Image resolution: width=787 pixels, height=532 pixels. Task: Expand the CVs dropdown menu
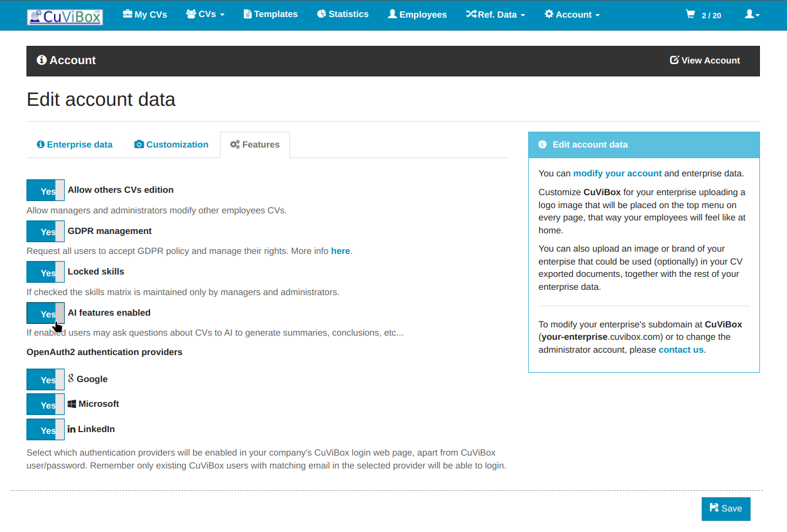click(205, 14)
